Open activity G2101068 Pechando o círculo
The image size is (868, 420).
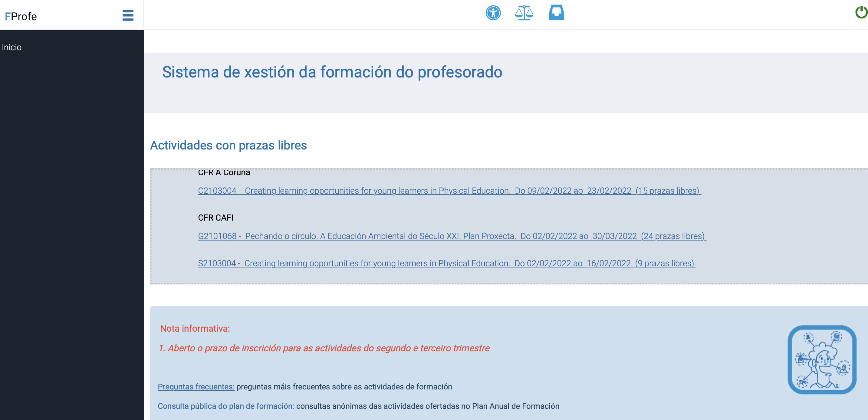[x=452, y=236]
